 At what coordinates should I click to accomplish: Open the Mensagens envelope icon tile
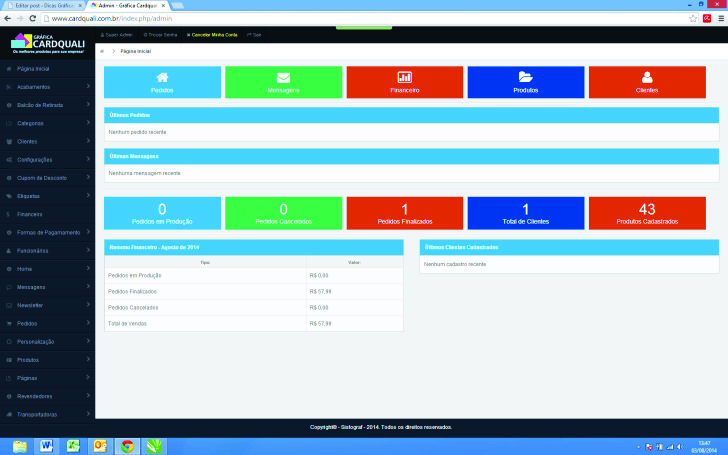click(283, 82)
